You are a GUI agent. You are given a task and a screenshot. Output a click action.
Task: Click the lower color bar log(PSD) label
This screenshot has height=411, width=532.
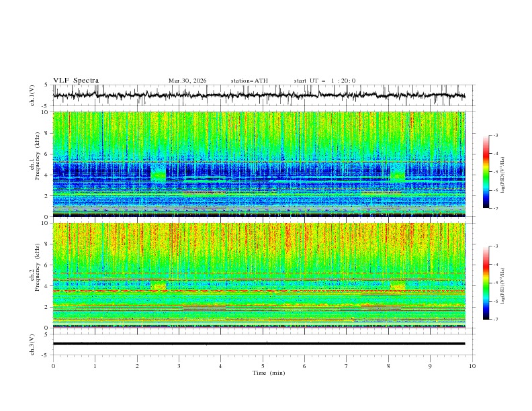click(502, 285)
